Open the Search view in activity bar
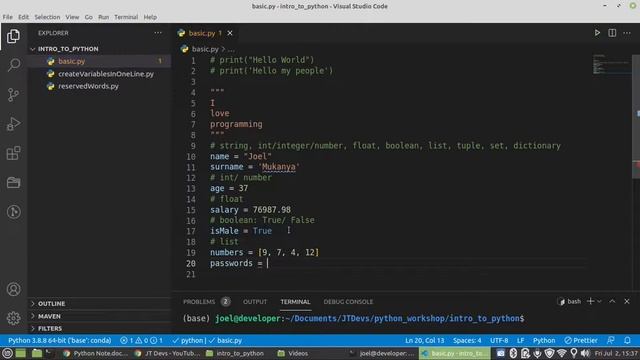640x360 pixels. point(13,65)
